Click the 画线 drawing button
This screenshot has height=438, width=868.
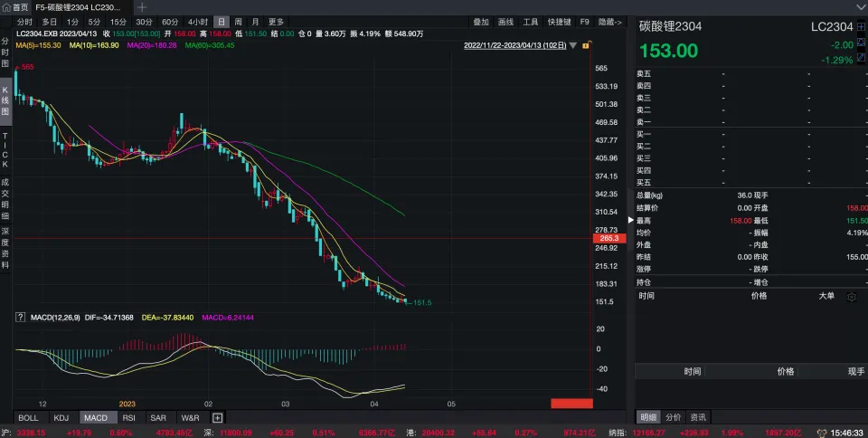(505, 21)
